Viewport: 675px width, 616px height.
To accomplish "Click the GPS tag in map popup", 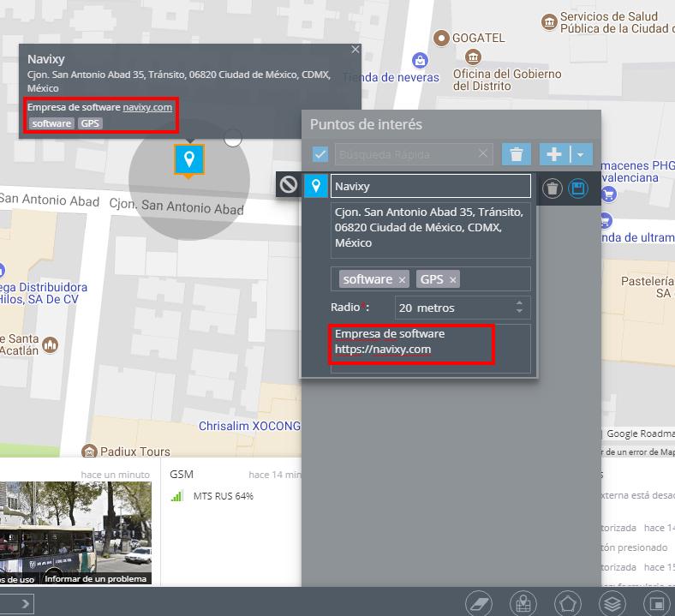I will [x=90, y=123].
